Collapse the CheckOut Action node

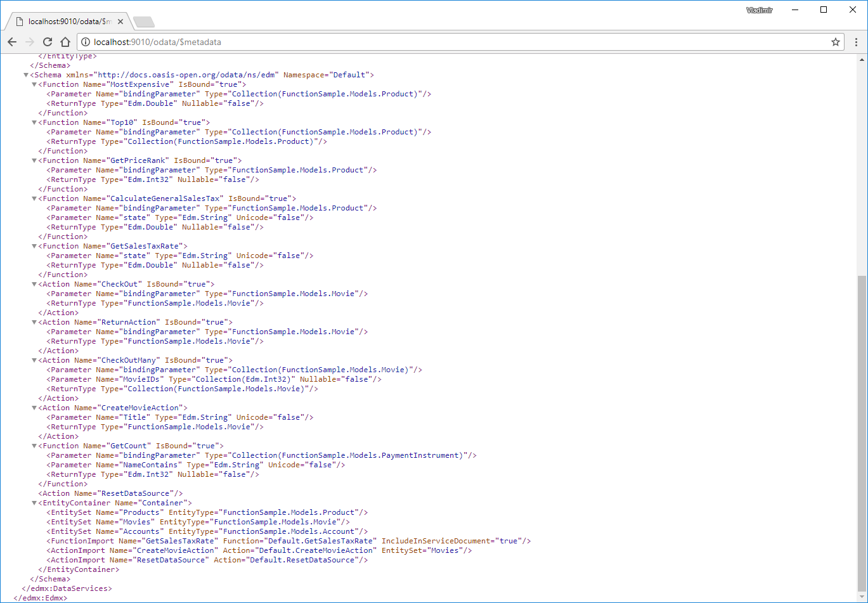[34, 284]
